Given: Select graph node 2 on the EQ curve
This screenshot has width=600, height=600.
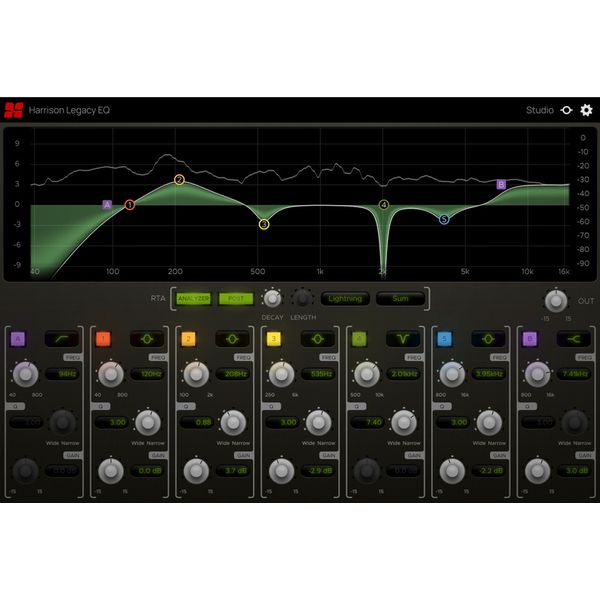Looking at the screenshot, I should tap(179, 179).
